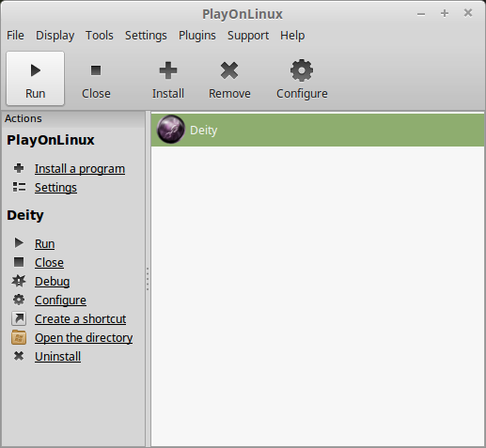Open the Help menu
The width and height of the screenshot is (486, 448).
pyautogui.click(x=292, y=36)
